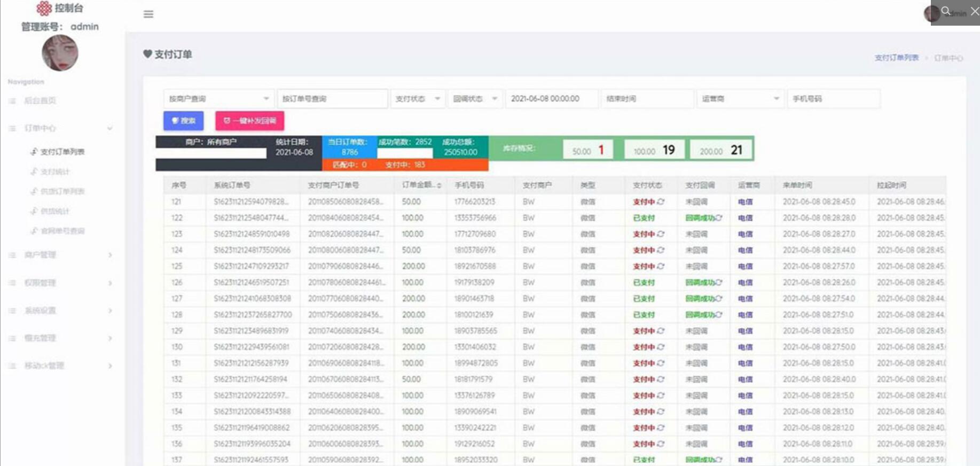980x466 pixels.
Task: Refresh payment status icon for order 125
Action: [x=661, y=266]
